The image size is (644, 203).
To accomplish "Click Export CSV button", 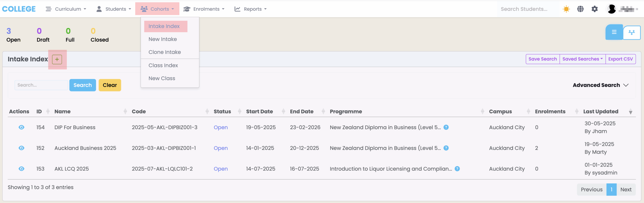I will (x=620, y=59).
